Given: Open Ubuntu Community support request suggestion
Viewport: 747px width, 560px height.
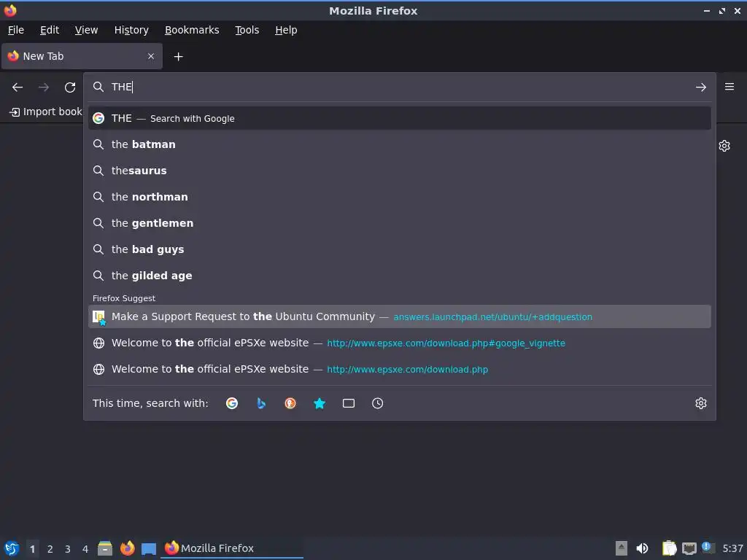Looking at the screenshot, I should click(x=400, y=316).
